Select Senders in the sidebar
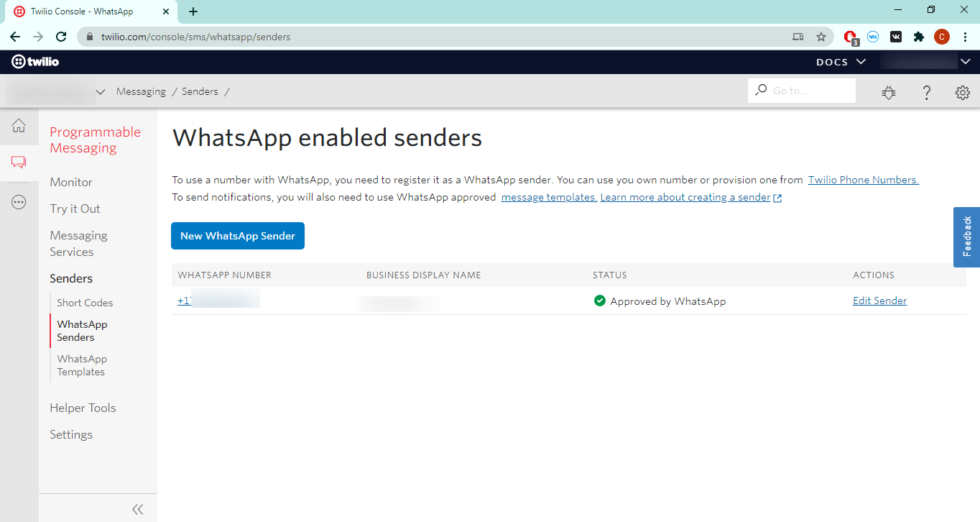980x522 pixels. point(71,278)
